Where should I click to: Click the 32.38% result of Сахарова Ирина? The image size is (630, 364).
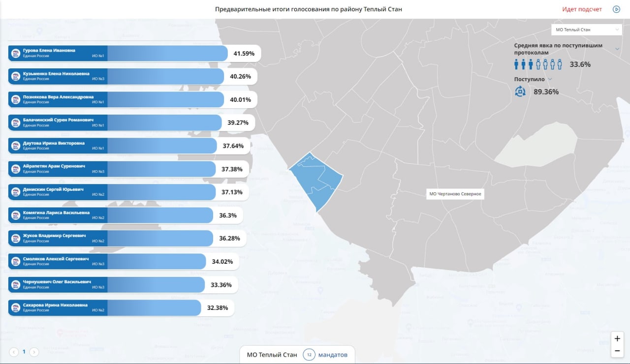click(218, 308)
